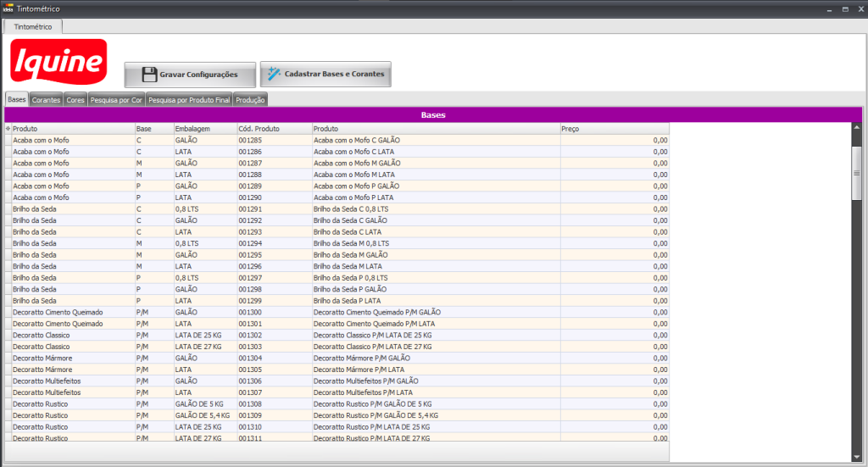Maximize the Tintométrico window

(x=845, y=8)
